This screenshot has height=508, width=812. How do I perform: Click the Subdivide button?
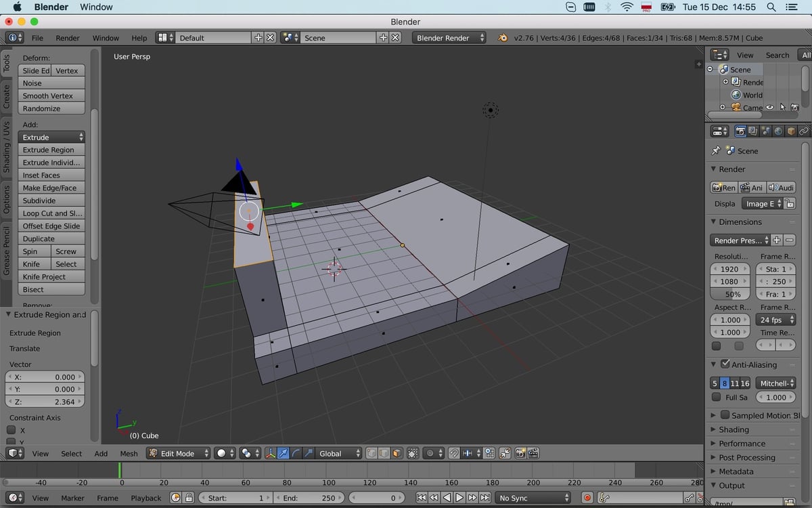(51, 200)
